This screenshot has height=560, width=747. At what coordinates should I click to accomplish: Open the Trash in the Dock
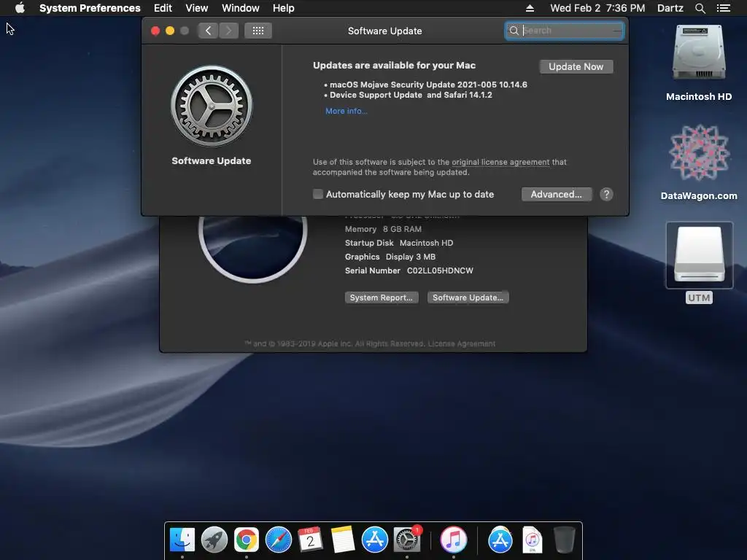click(565, 540)
